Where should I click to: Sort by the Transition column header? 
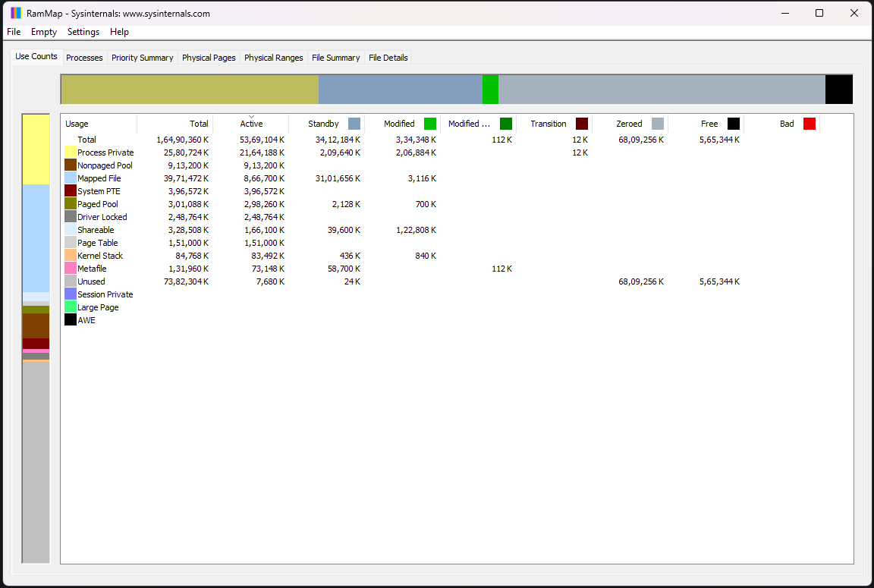pyautogui.click(x=554, y=124)
